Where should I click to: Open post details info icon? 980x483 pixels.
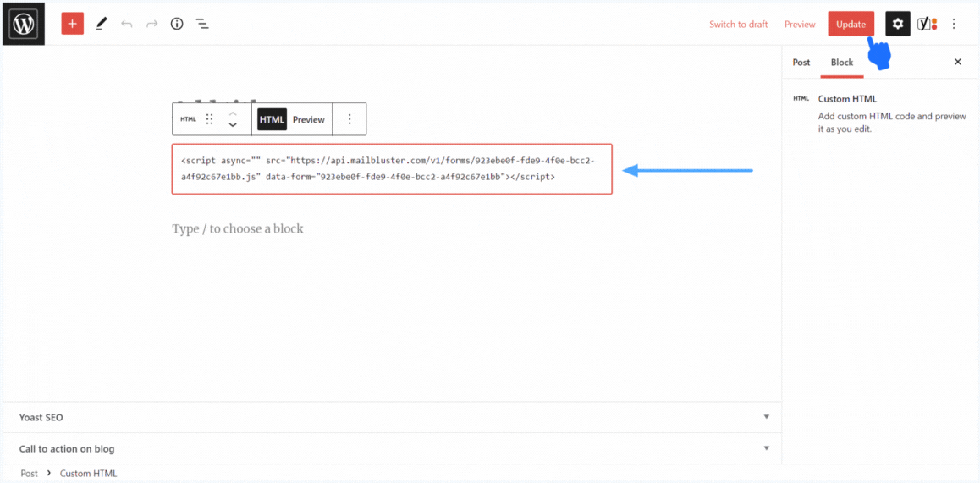coord(177,24)
